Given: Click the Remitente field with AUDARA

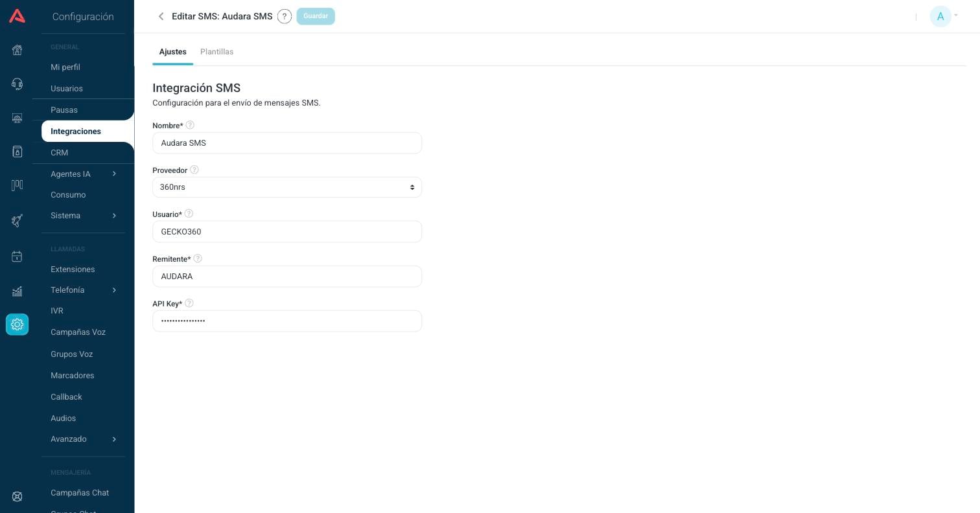Looking at the screenshot, I should click(287, 277).
